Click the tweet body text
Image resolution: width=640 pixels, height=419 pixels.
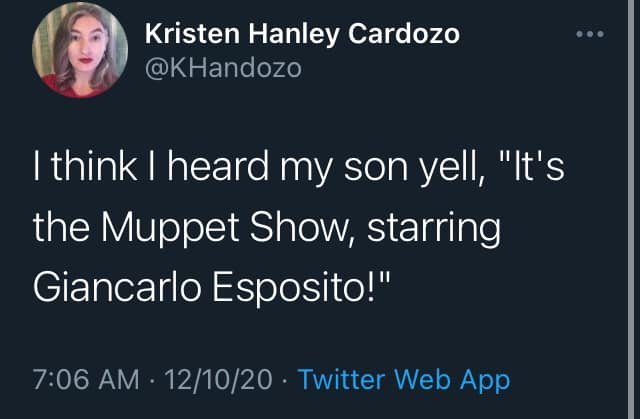[x=300, y=228]
